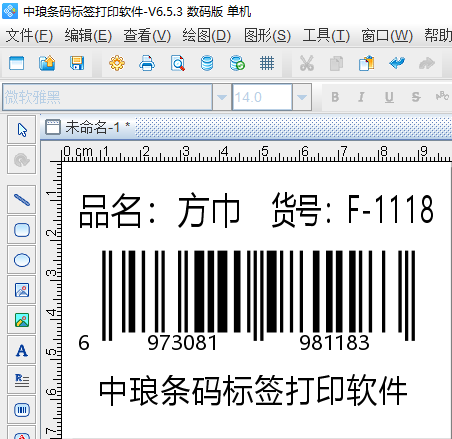Click the database icon with the green check
This screenshot has width=452, height=439.
click(237, 63)
